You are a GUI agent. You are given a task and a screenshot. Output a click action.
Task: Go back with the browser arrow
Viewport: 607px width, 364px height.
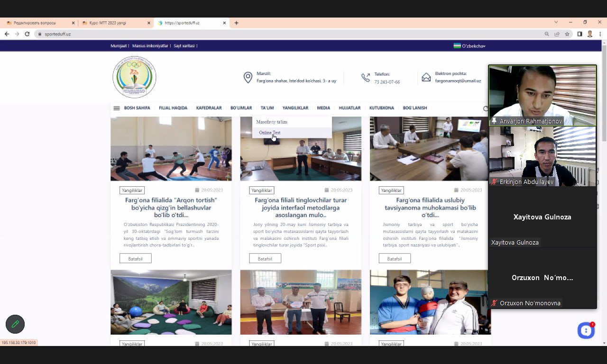pos(7,34)
